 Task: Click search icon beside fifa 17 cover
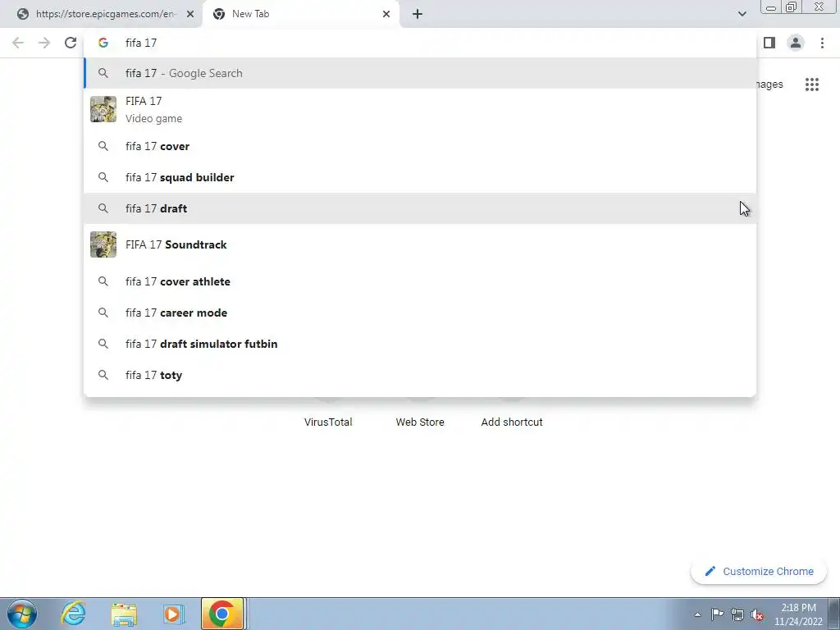pyautogui.click(x=103, y=146)
